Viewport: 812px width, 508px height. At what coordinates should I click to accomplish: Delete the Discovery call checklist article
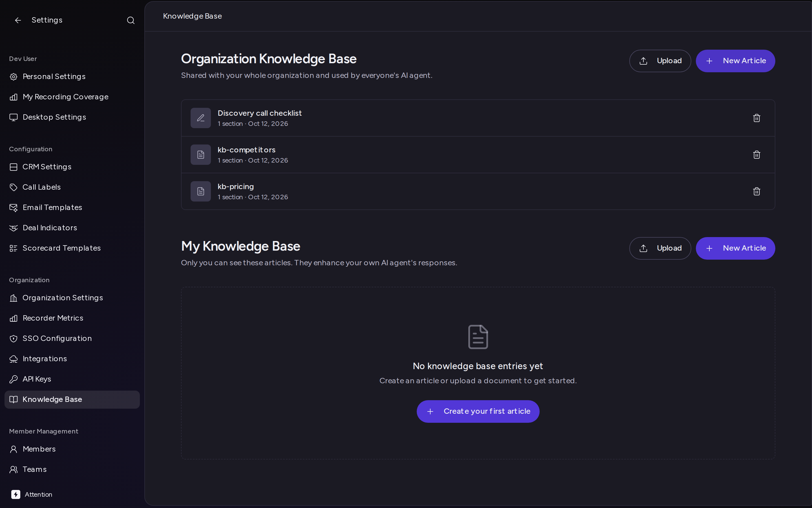point(756,118)
